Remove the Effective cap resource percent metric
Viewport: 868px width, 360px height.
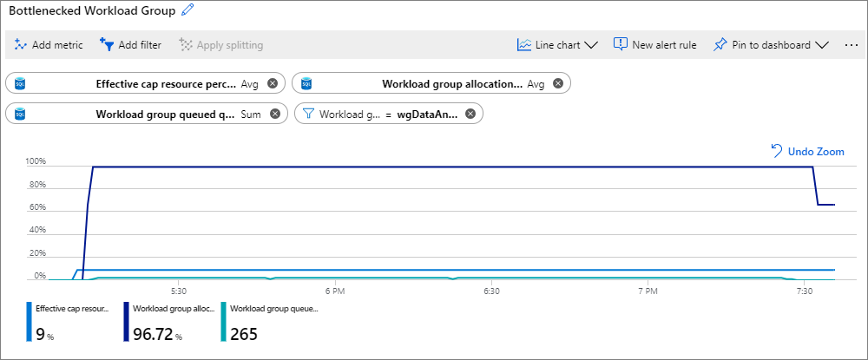click(273, 84)
